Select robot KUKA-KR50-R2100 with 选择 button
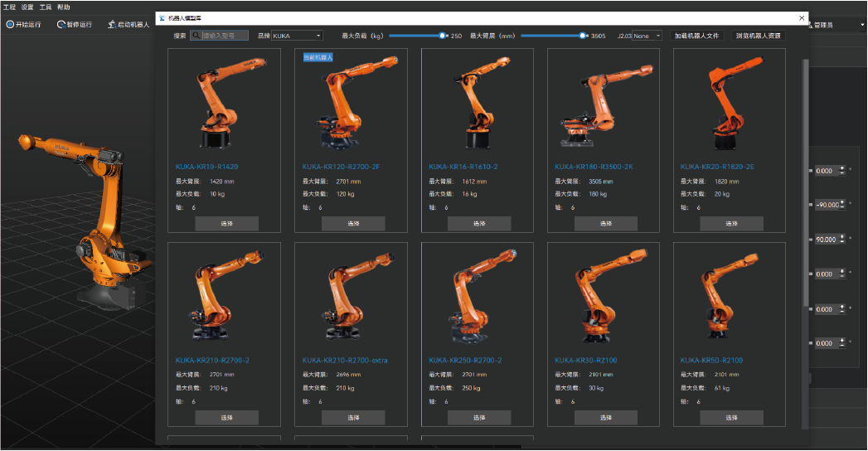This screenshot has height=451, width=868. pos(732,418)
